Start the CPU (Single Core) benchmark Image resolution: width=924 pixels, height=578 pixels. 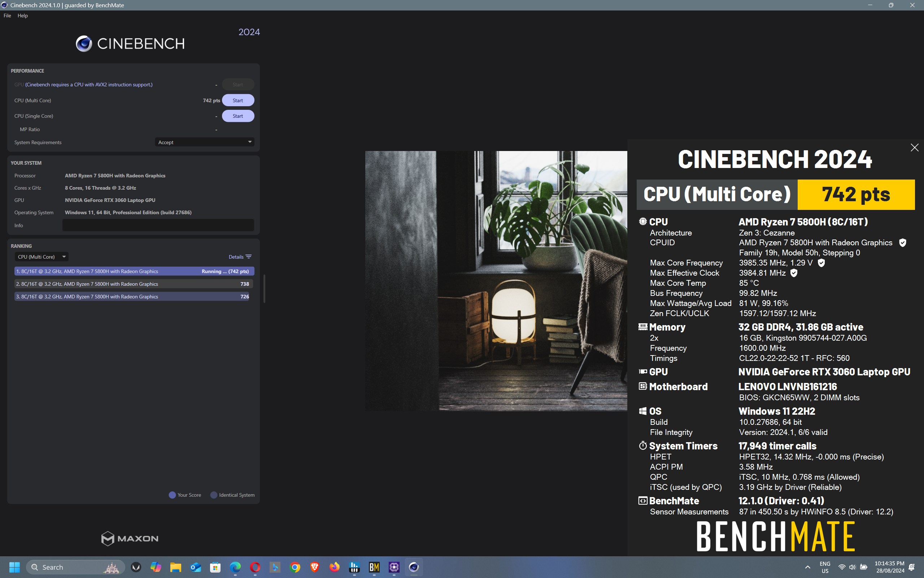tap(238, 116)
